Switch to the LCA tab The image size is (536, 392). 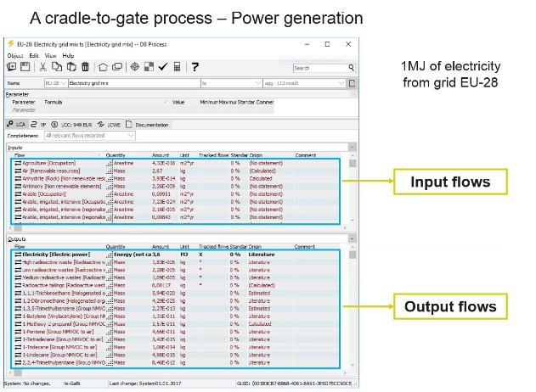[x=16, y=124]
